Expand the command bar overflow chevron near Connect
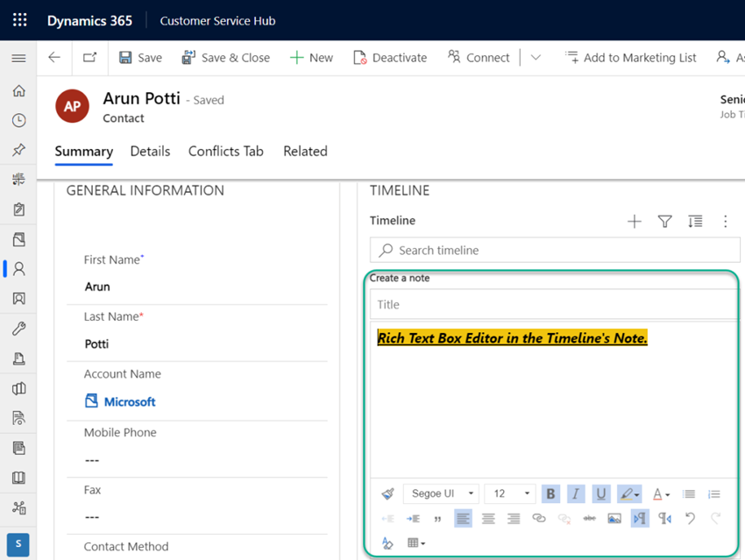Viewport: 745px width, 560px height. (x=536, y=57)
